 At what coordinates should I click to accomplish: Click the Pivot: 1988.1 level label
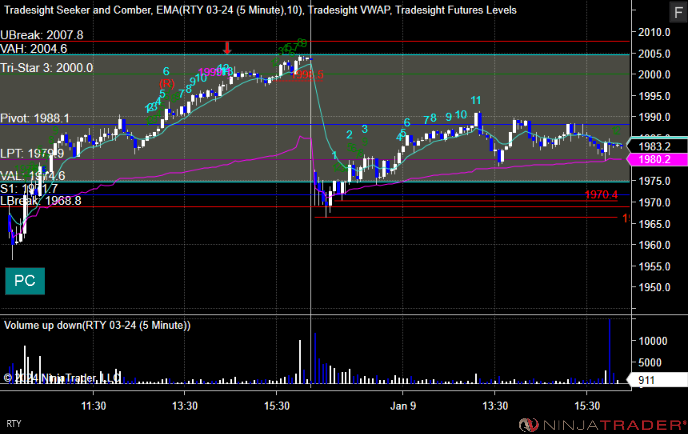(35, 118)
